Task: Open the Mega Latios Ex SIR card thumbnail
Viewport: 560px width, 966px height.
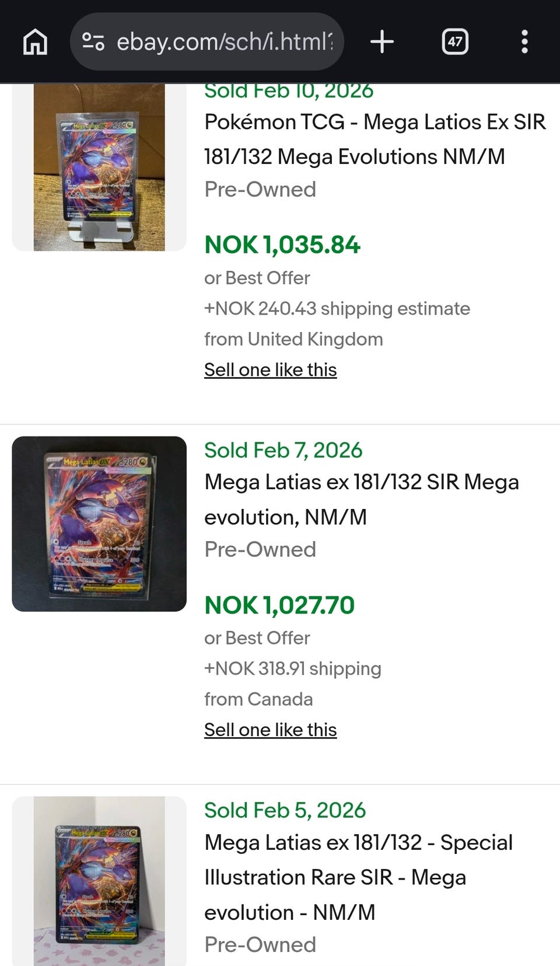Action: pyautogui.click(x=99, y=168)
